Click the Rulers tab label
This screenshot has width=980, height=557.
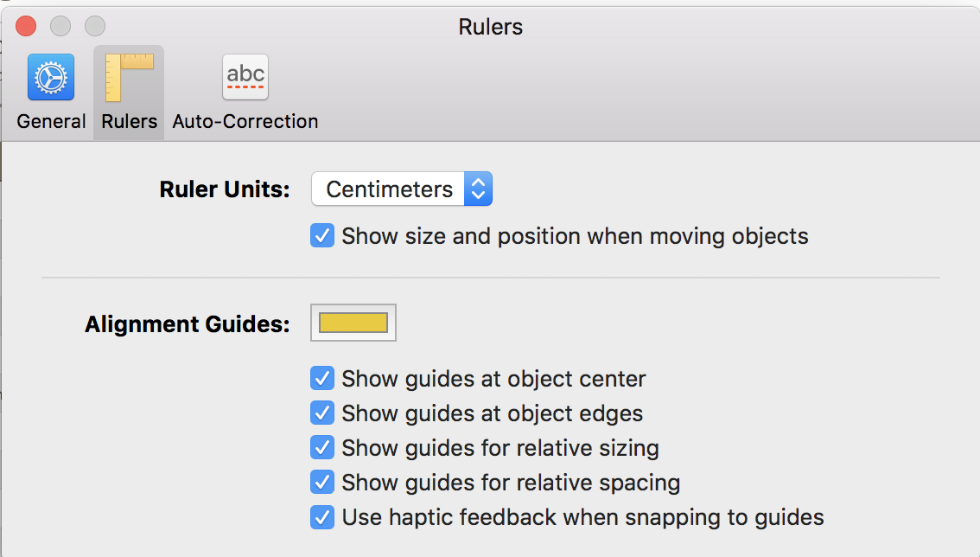click(129, 121)
